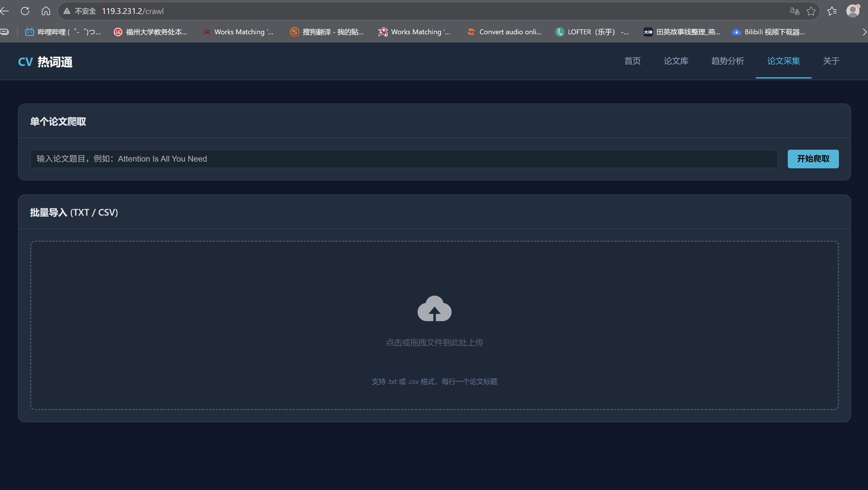Click the 开始爬取 button
868x490 pixels.
[x=813, y=159]
